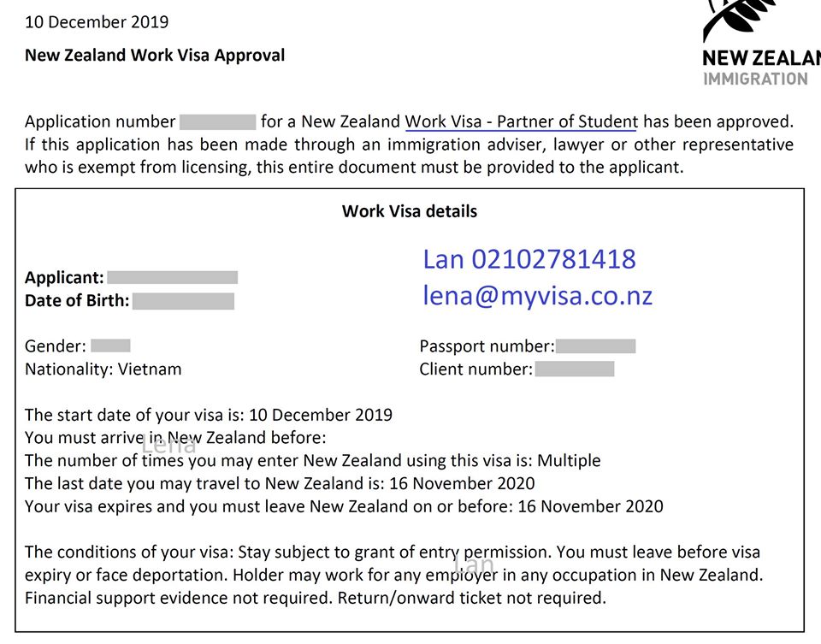Click the lena@myvisa.co.nz email address

538,295
